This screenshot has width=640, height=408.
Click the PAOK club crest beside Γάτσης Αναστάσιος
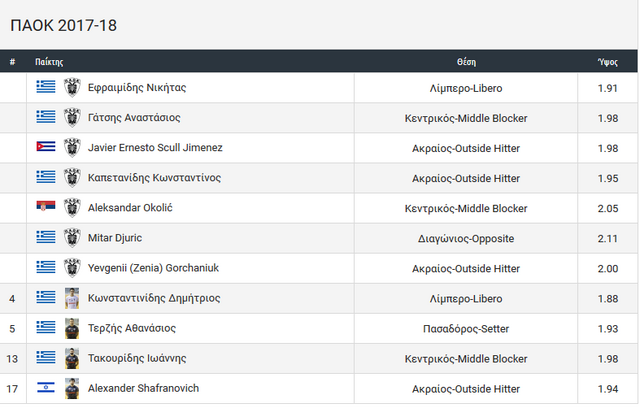click(x=72, y=118)
